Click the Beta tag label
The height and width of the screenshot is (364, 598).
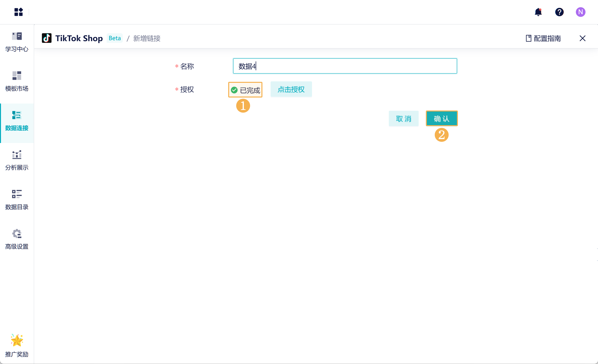[x=115, y=38]
